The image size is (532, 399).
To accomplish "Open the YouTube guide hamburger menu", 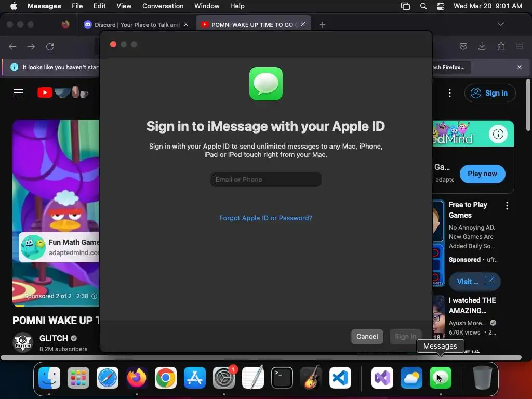I will (19, 93).
